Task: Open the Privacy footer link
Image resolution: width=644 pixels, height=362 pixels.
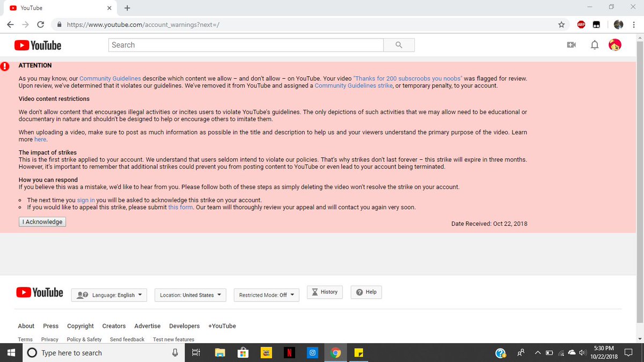Action: tap(49, 339)
